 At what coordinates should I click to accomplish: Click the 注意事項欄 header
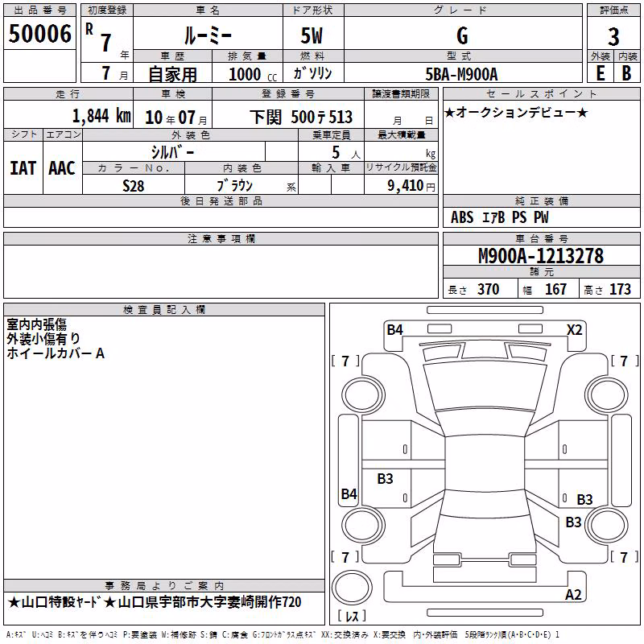coord(221,238)
